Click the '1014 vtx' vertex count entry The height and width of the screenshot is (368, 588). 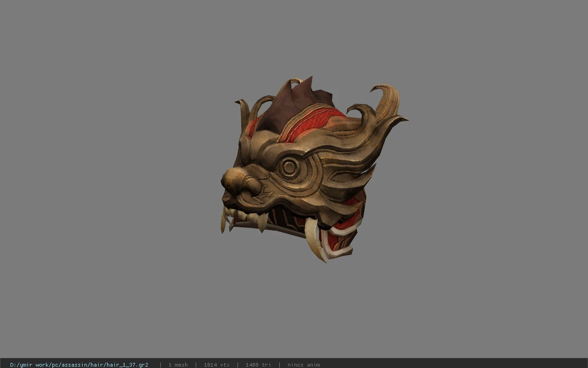[216, 365]
